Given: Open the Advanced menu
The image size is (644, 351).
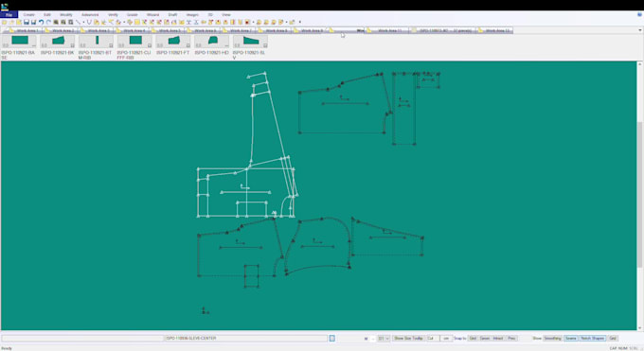Looking at the screenshot, I should coord(90,15).
